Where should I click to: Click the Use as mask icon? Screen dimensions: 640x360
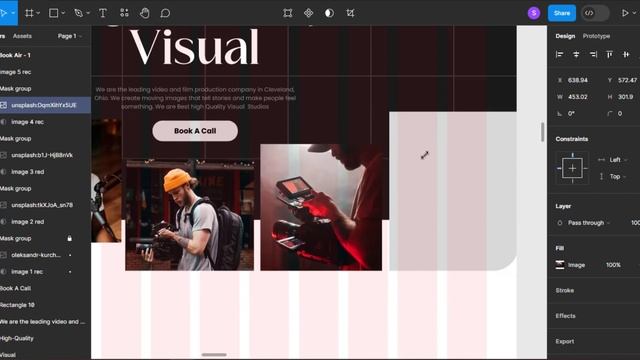tap(329, 13)
